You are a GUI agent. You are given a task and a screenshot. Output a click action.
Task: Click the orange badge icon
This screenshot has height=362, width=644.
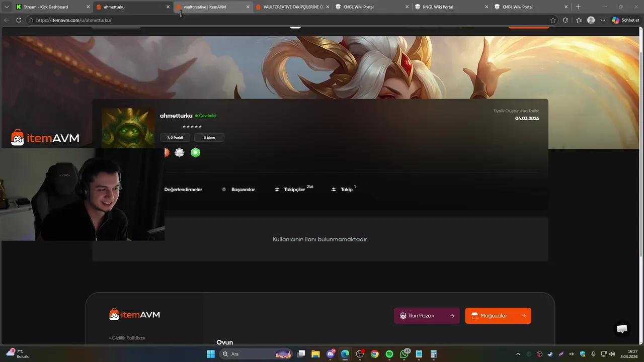pyautogui.click(x=167, y=152)
